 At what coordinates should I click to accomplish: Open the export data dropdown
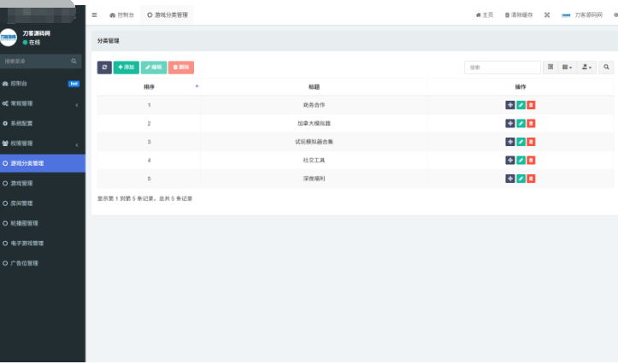click(587, 67)
